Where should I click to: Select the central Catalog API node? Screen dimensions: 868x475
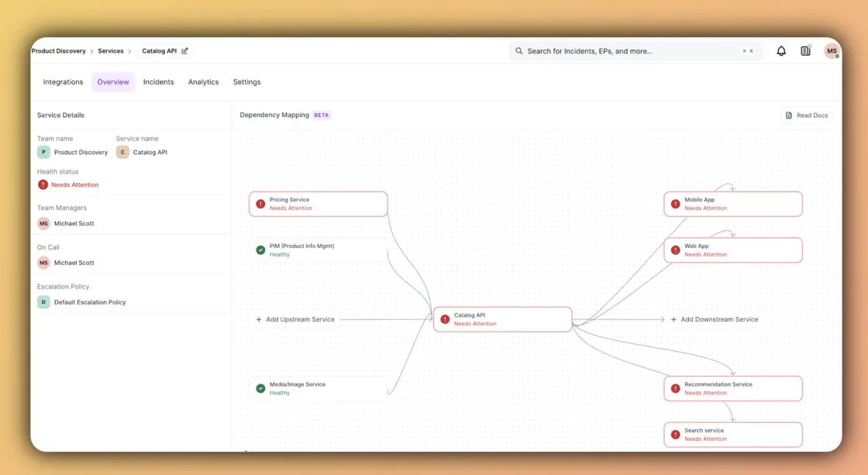click(503, 319)
